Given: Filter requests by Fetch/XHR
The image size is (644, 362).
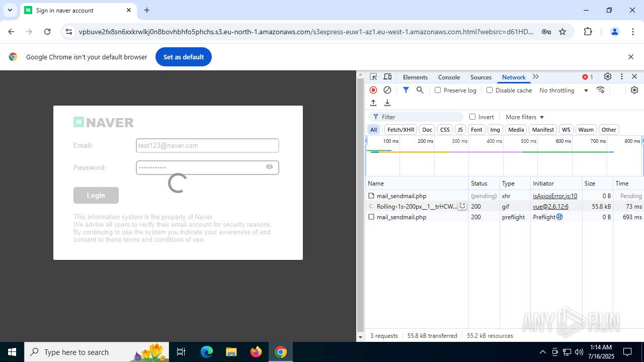Looking at the screenshot, I should click(x=401, y=130).
